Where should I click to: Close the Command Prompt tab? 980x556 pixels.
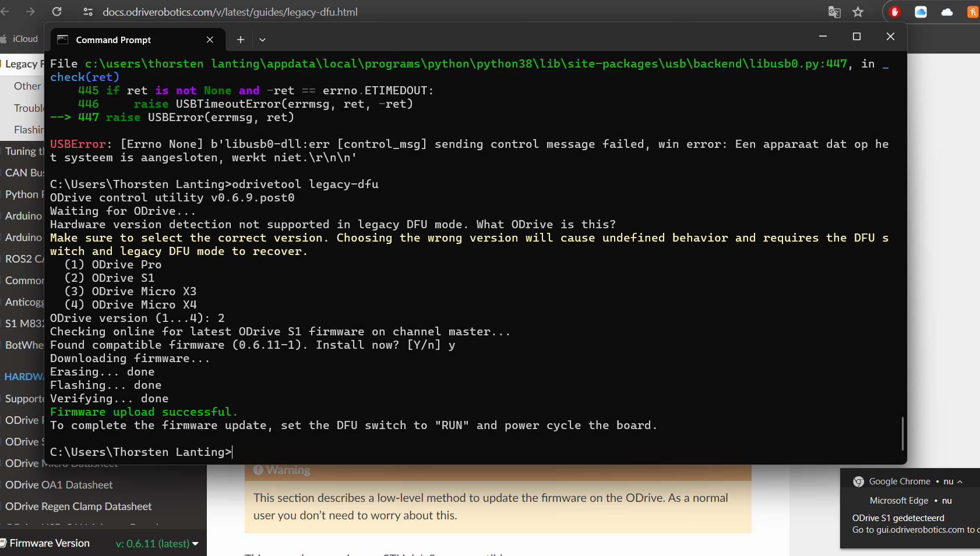pos(210,40)
